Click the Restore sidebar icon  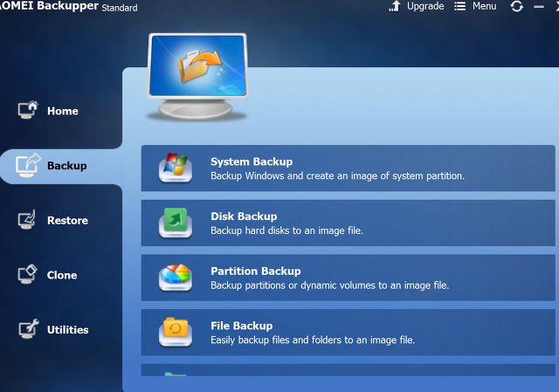coord(27,219)
